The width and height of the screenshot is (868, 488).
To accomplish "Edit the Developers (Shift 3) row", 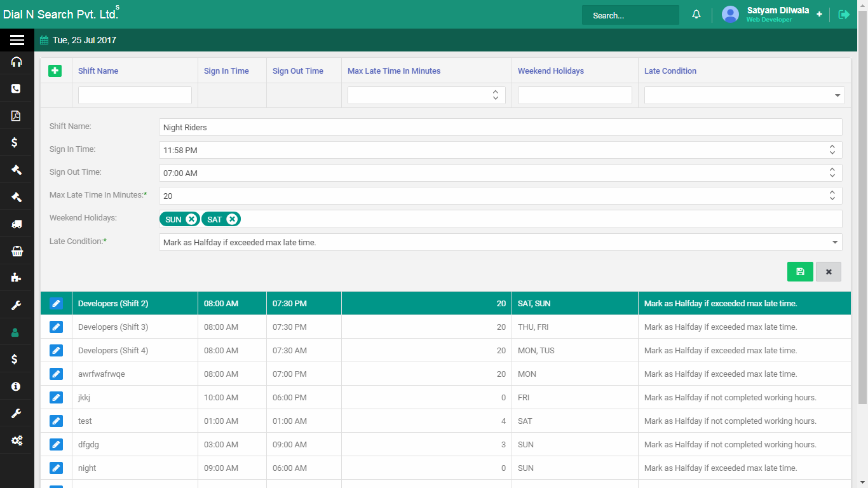I will 56,327.
